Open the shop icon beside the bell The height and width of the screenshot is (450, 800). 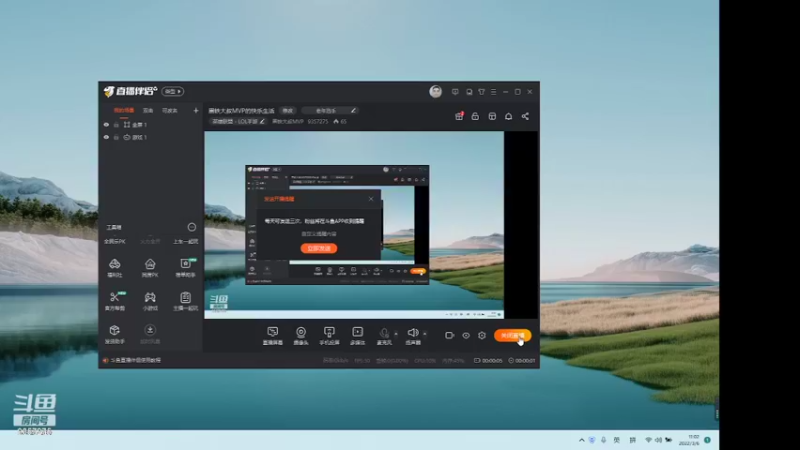[492, 116]
